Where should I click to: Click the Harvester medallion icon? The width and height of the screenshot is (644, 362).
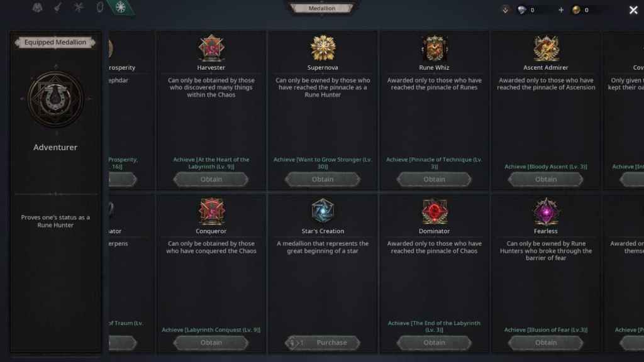point(211,48)
